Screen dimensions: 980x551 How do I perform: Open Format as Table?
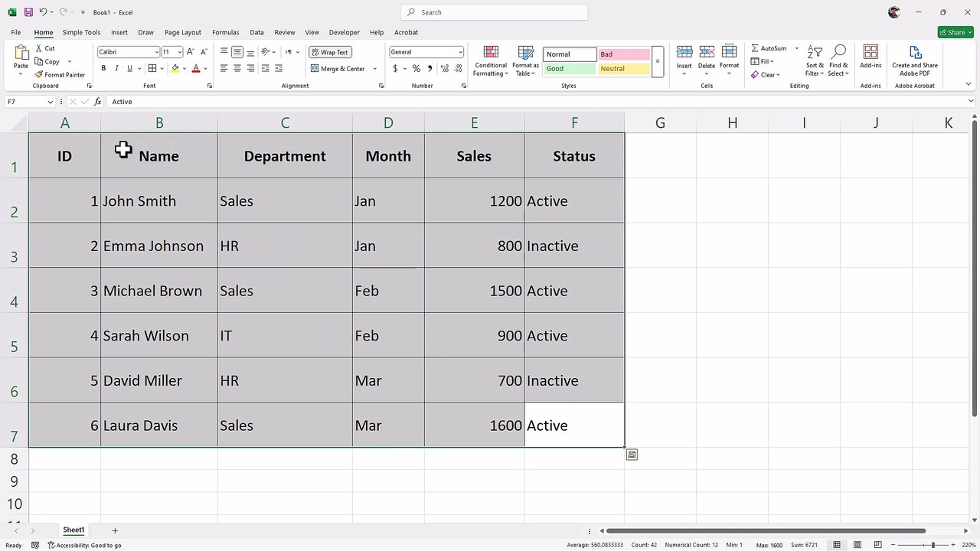click(526, 60)
